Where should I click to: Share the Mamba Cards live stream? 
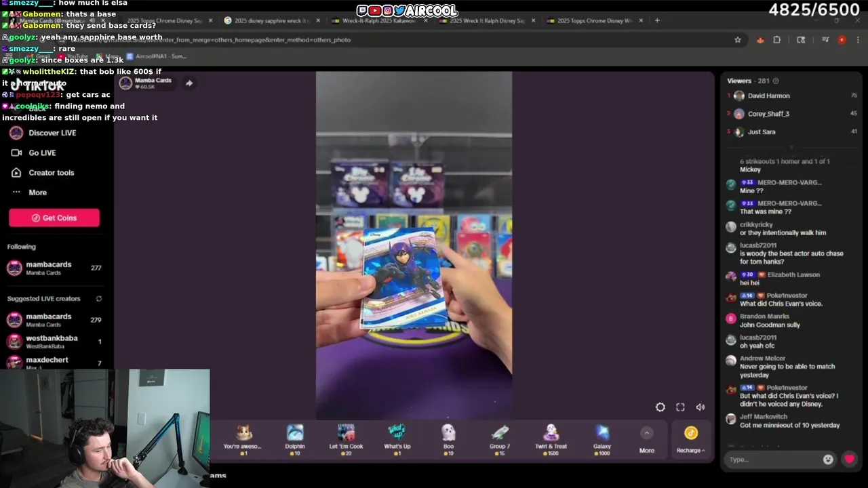[189, 83]
